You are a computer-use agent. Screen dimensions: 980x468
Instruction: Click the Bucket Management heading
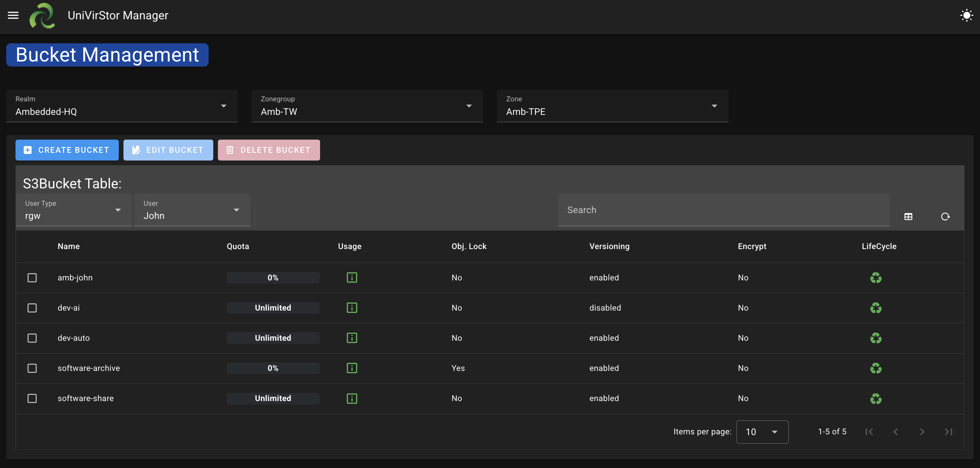pyautogui.click(x=107, y=55)
